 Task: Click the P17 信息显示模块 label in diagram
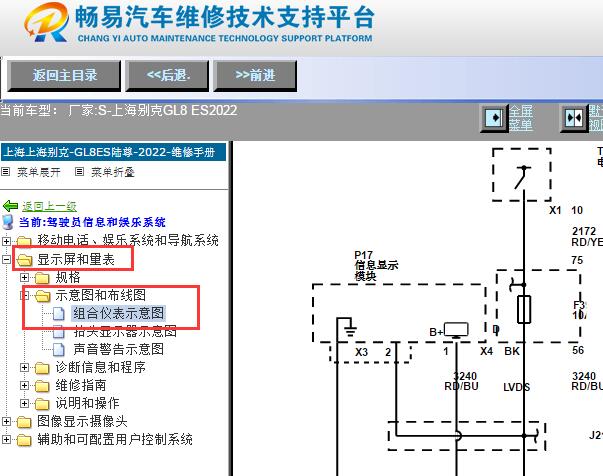point(376,265)
